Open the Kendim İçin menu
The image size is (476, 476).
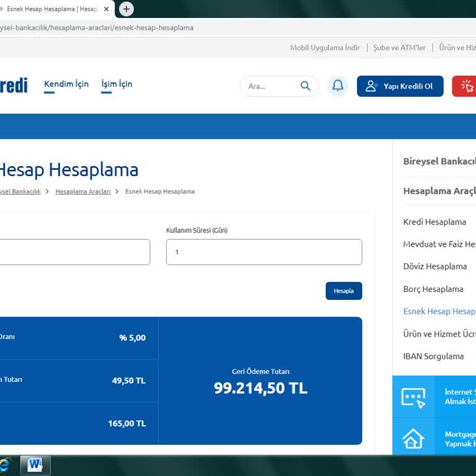pos(66,84)
